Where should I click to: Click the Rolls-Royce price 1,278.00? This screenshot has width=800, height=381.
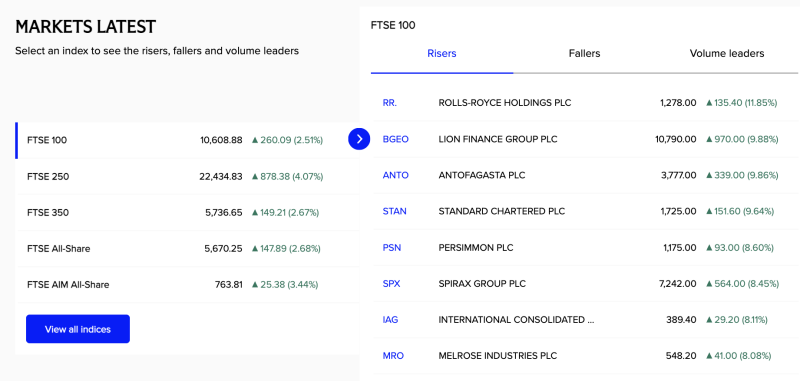point(678,103)
